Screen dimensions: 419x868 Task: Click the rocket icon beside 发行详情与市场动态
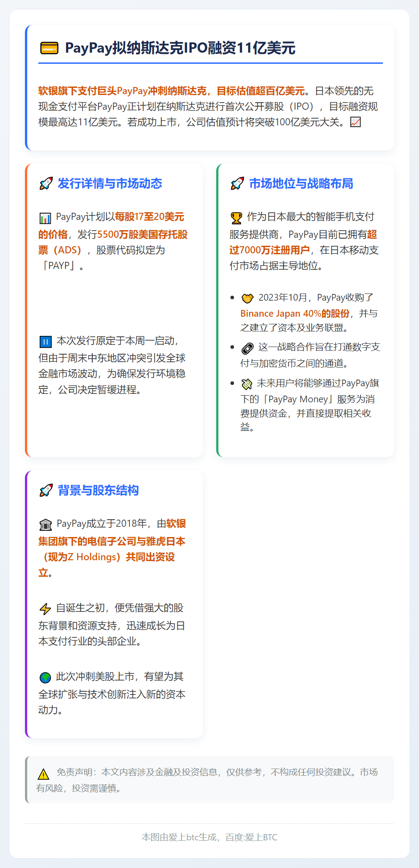pos(46,183)
